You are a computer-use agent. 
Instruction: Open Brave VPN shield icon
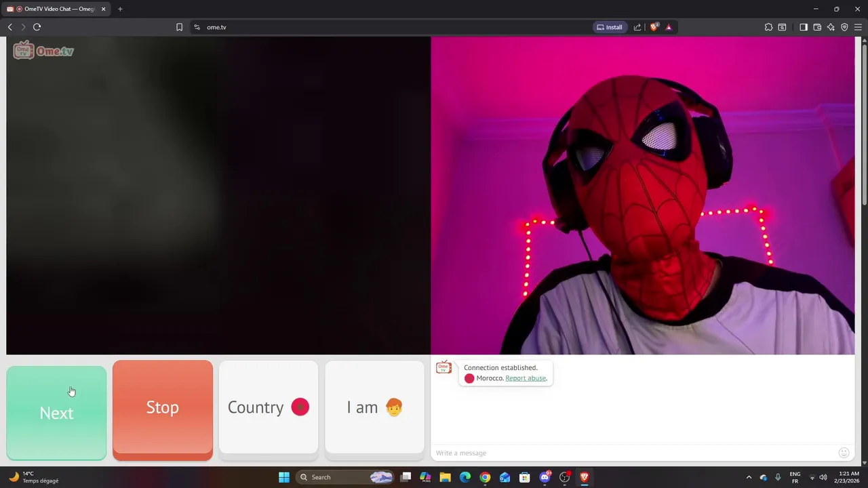(x=844, y=27)
